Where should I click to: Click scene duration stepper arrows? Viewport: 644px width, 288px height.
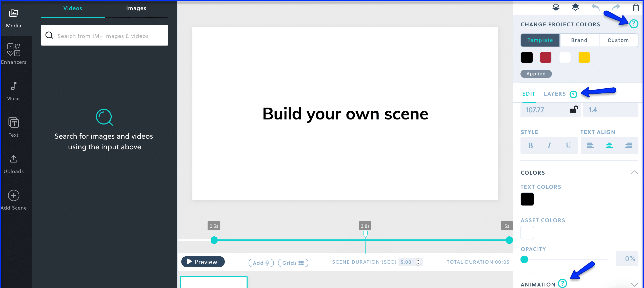click(x=418, y=262)
